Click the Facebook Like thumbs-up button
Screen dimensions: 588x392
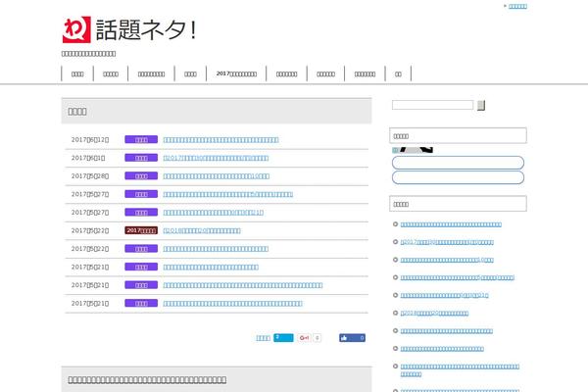tap(352, 337)
